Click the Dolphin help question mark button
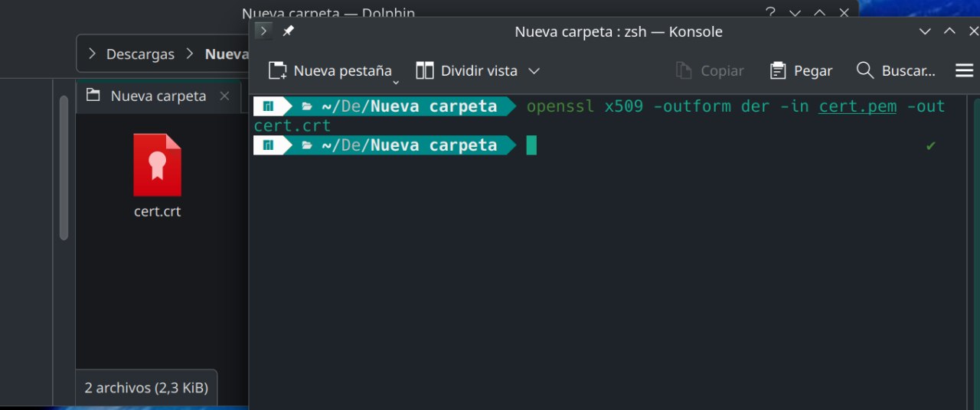The width and height of the screenshot is (980, 410). 770,13
